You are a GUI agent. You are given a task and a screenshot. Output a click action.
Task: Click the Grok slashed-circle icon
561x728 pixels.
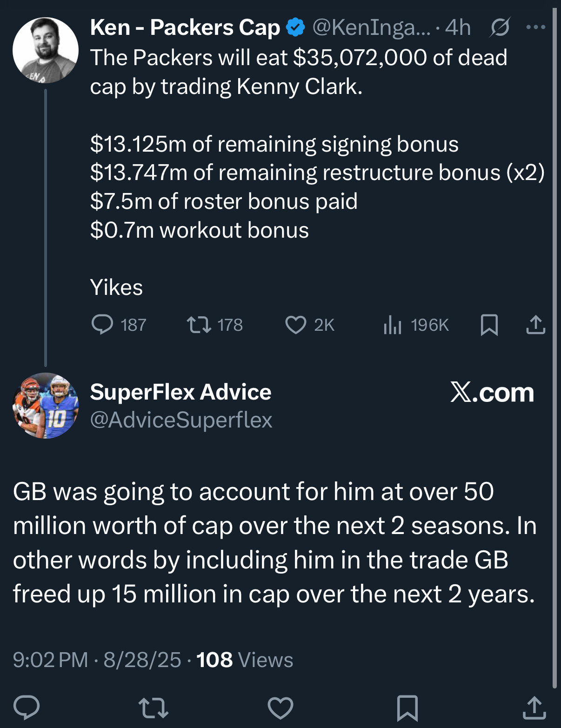point(500,28)
